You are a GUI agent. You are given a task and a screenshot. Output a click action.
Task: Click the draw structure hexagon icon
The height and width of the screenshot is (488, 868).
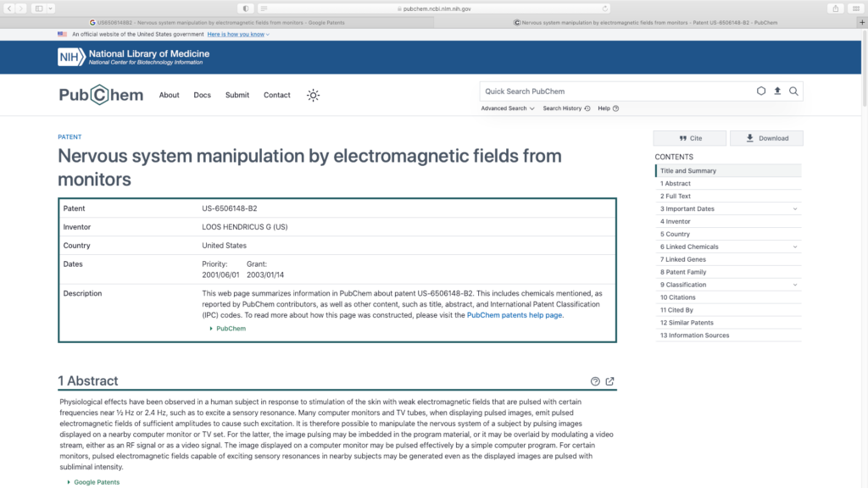click(x=761, y=91)
